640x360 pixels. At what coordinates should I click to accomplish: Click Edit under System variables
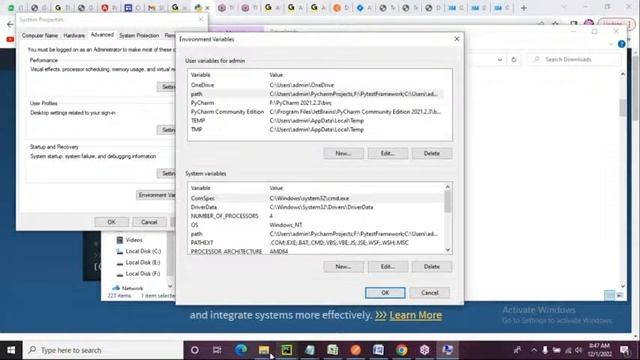[387, 267]
